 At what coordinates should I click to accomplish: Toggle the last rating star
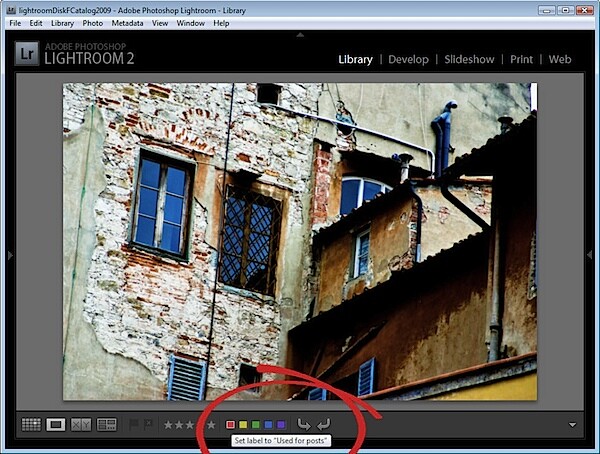click(x=211, y=425)
